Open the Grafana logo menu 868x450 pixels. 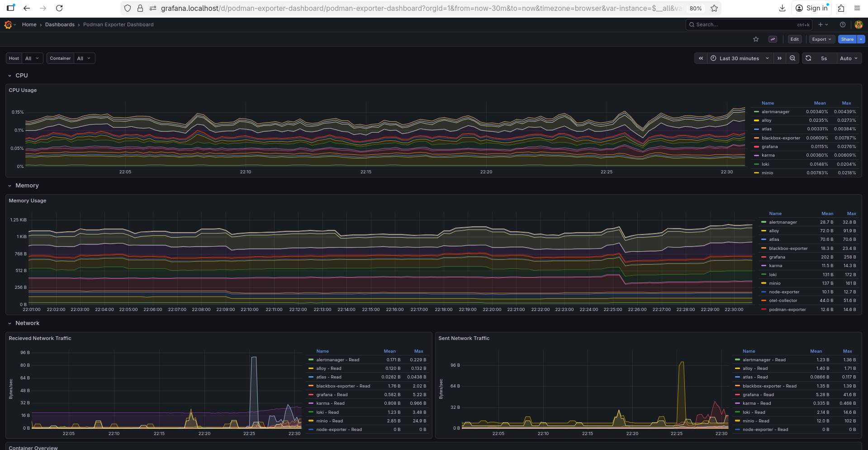tap(8, 24)
